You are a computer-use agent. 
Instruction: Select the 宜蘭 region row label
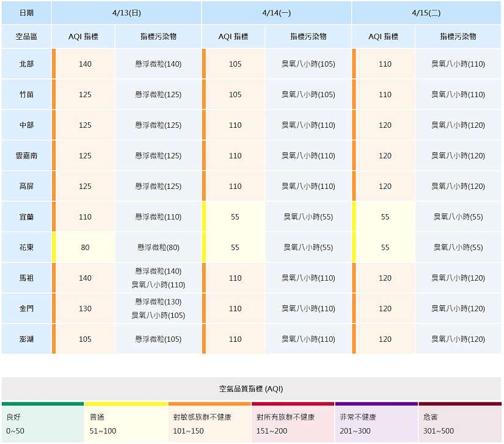coord(26,217)
